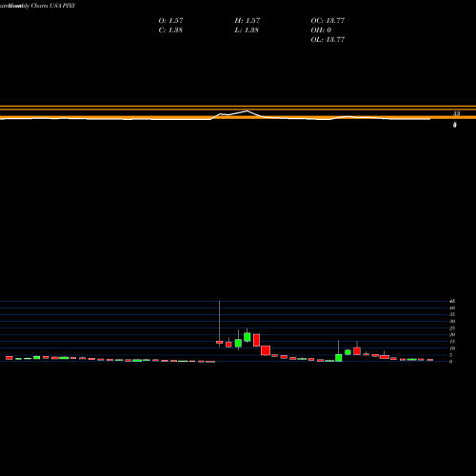Click the indicator axis label "33"
The width and height of the screenshot is (476, 476).
456,113
